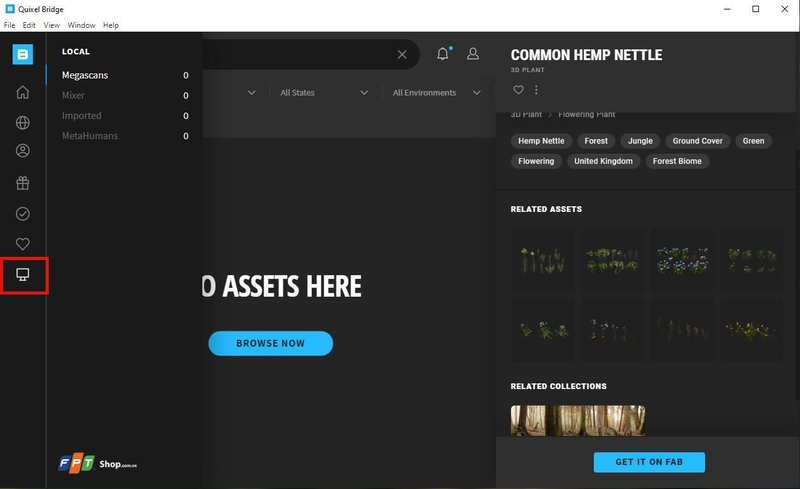Open the Home sidebar icon
The height and width of the screenshot is (489, 800).
22,92
